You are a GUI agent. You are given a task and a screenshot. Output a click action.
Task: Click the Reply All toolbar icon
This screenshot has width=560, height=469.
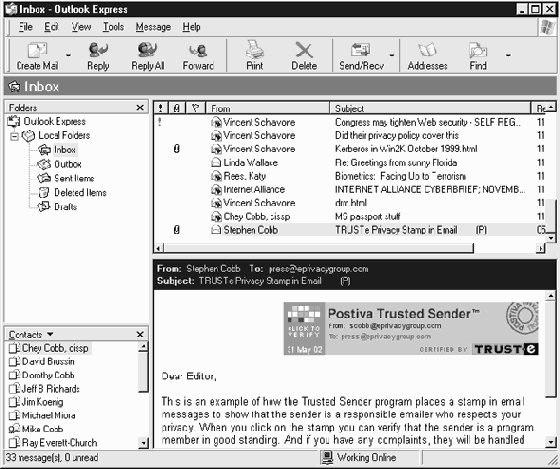pos(148,56)
